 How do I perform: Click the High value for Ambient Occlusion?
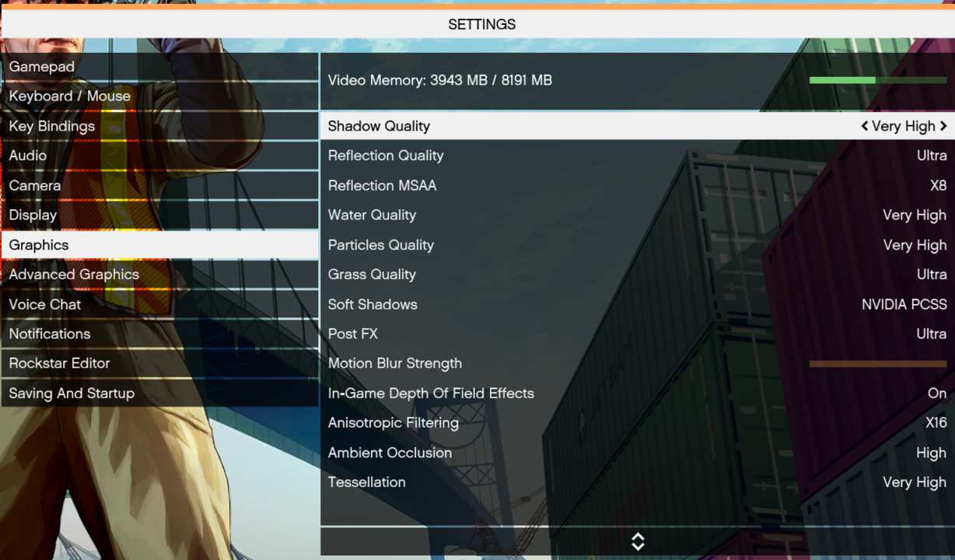point(932,453)
